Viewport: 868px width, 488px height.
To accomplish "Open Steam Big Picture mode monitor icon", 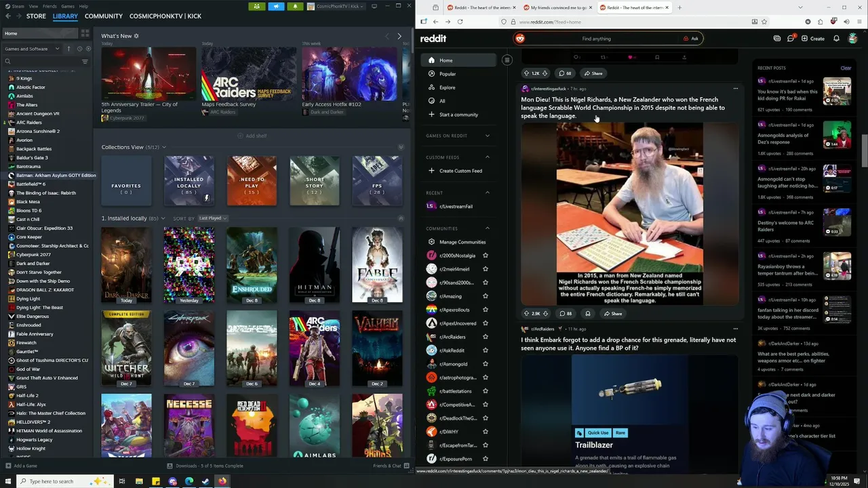I will (374, 6).
